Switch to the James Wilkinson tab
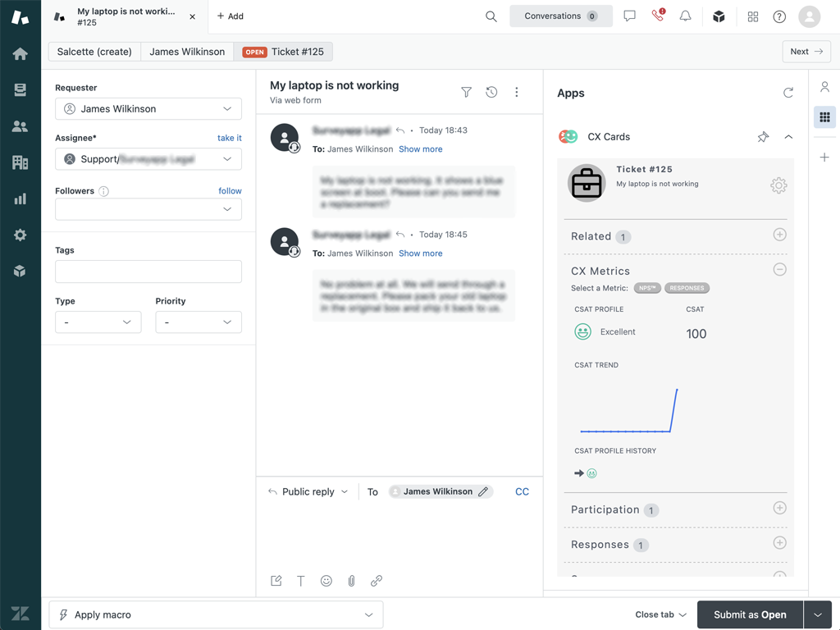This screenshot has width=840, height=630. point(187,52)
